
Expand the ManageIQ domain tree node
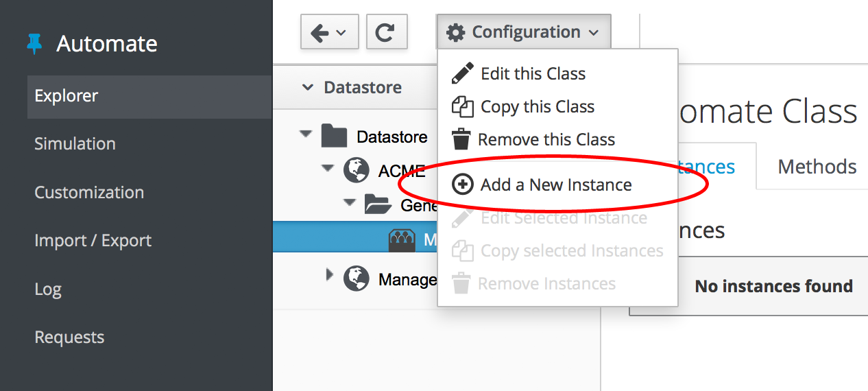coord(330,276)
